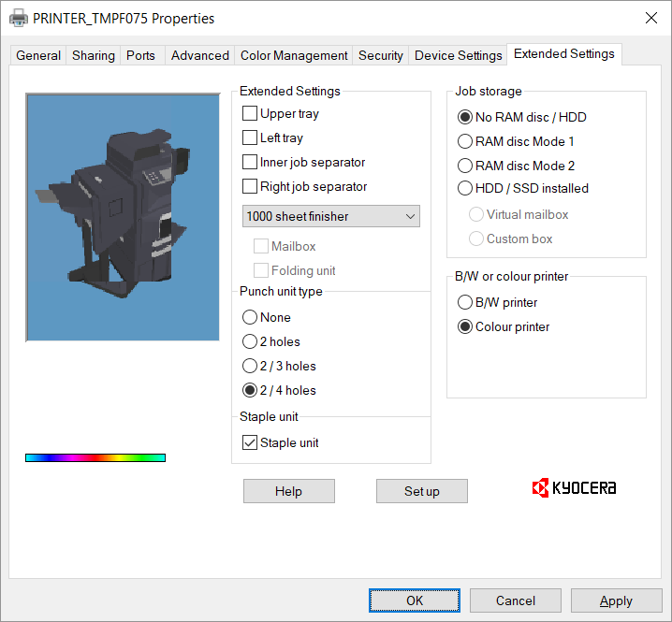Click the Set up button
This screenshot has width=672, height=622.
pyautogui.click(x=421, y=491)
